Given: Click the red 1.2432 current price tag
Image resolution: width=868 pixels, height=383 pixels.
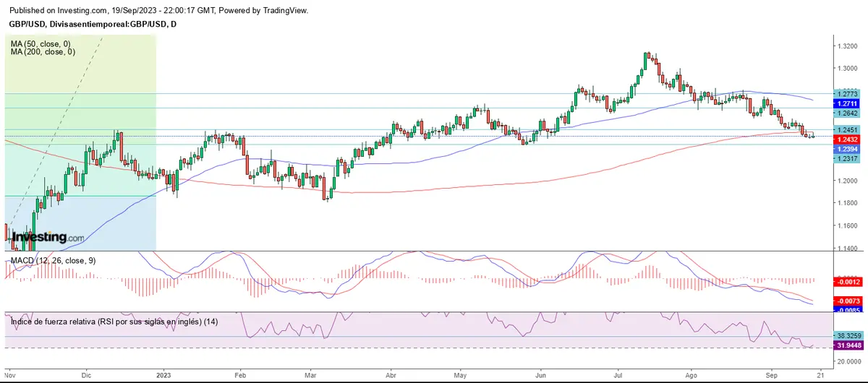Looking at the screenshot, I should coord(846,139).
